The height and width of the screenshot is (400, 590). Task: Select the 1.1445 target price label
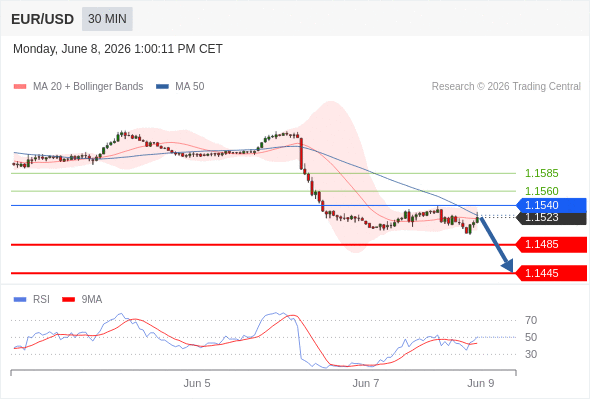coord(551,273)
